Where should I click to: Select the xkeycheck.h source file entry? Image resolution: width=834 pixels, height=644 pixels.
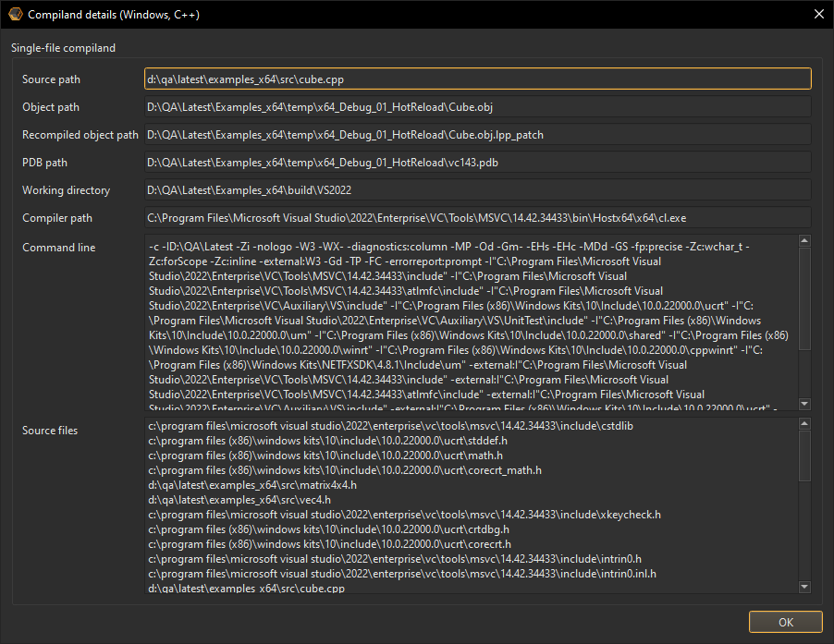pos(404,514)
